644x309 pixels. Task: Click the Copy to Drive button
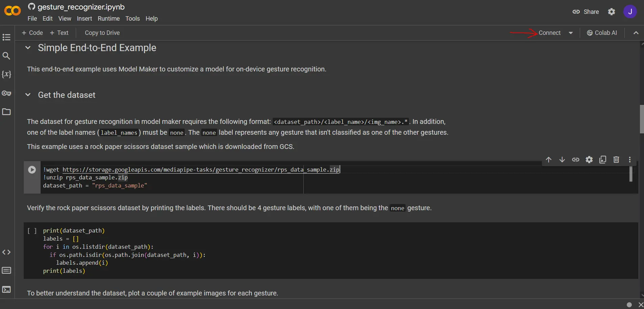tap(102, 33)
